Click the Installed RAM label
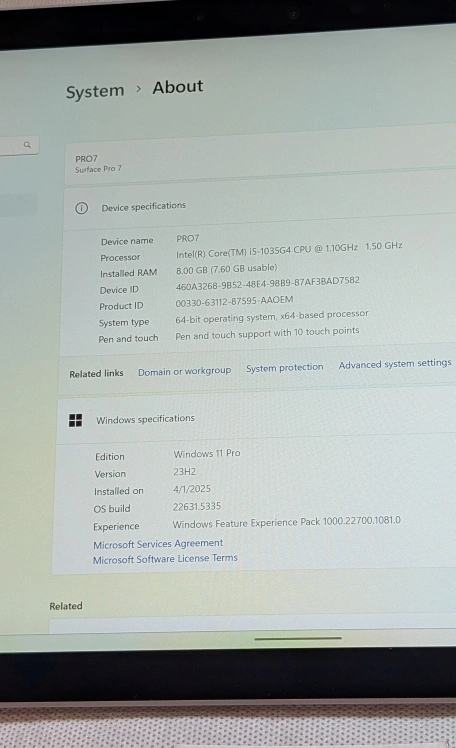This screenshot has height=748, width=456. (x=128, y=273)
